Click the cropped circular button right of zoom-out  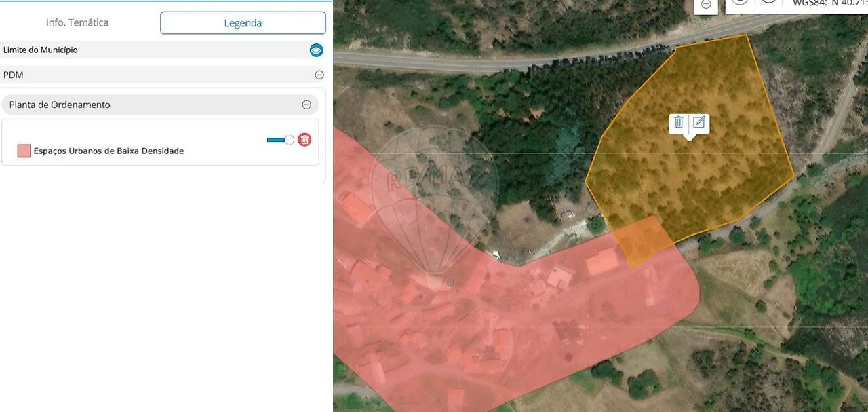[x=740, y=2]
